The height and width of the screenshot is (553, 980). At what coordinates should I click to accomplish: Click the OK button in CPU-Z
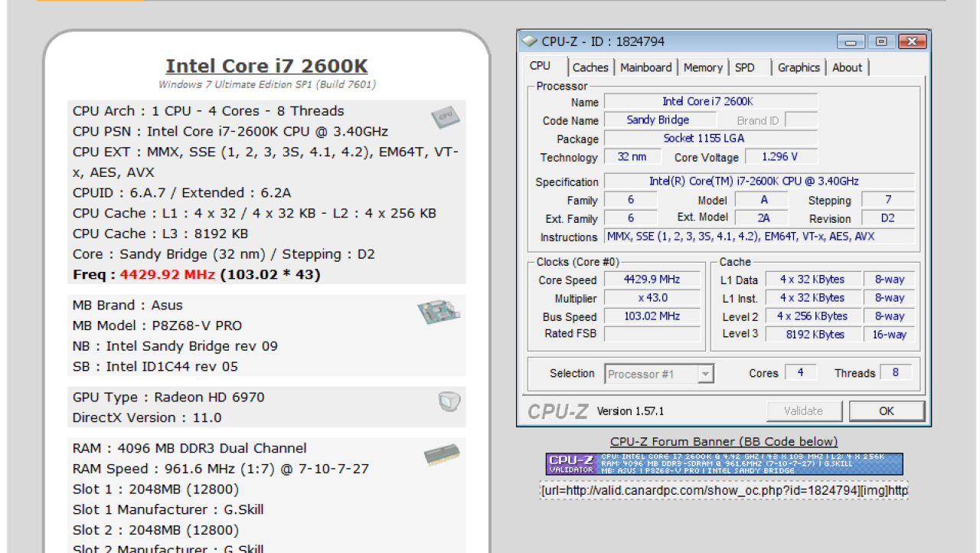887,411
